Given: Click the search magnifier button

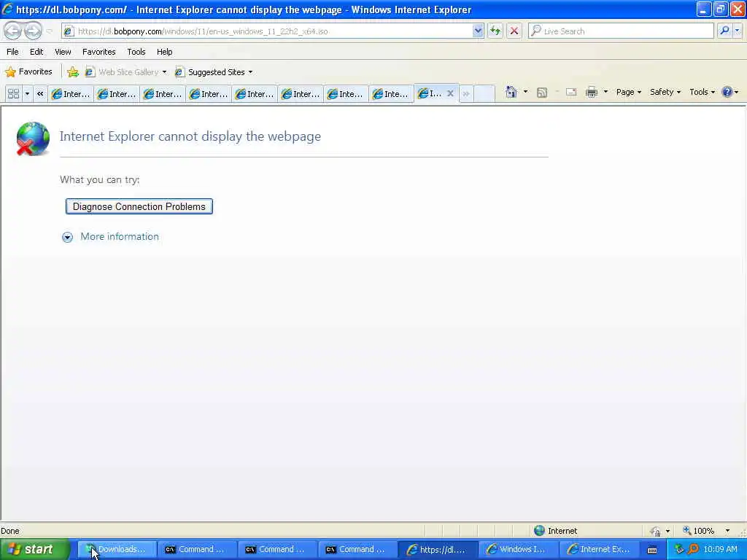Looking at the screenshot, I should click(x=724, y=31).
